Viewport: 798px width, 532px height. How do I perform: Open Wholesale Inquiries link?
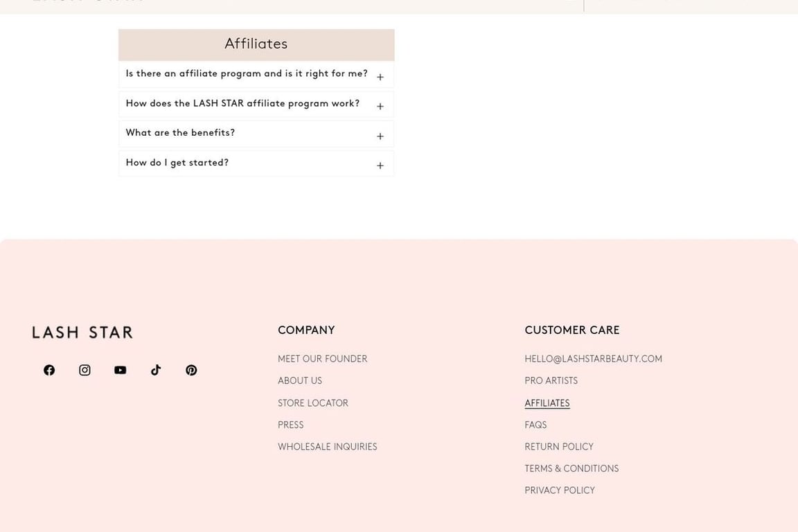click(327, 447)
